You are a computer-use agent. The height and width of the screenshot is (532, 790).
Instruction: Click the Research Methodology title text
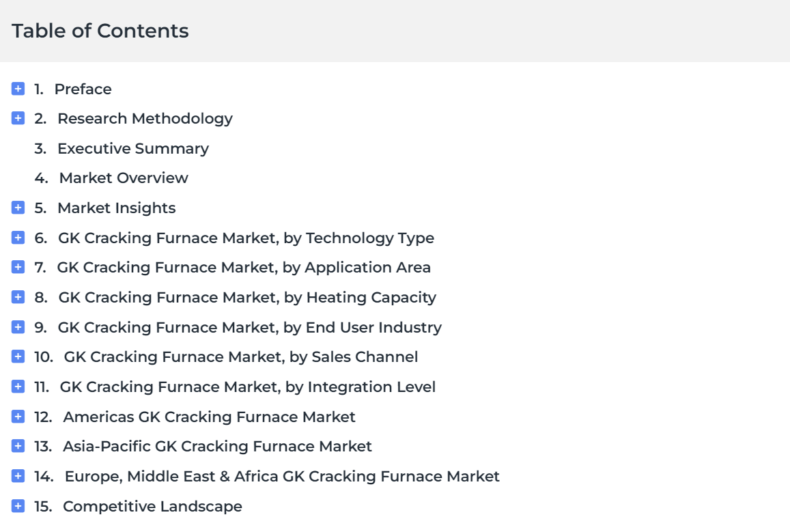coord(145,119)
